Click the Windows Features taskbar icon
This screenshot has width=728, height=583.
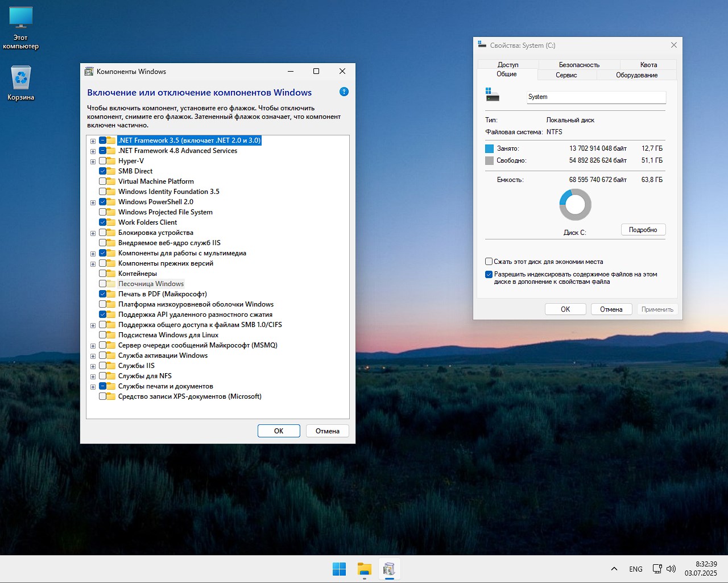coord(389,569)
